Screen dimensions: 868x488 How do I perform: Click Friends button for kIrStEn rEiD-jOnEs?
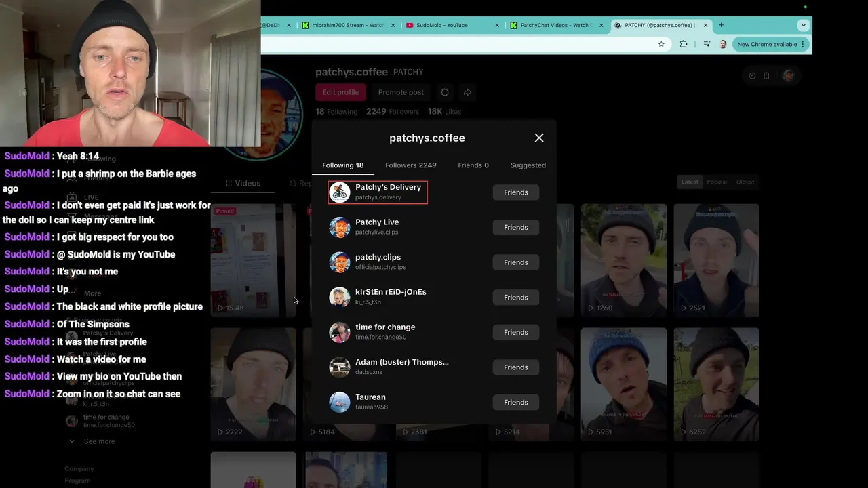(516, 298)
